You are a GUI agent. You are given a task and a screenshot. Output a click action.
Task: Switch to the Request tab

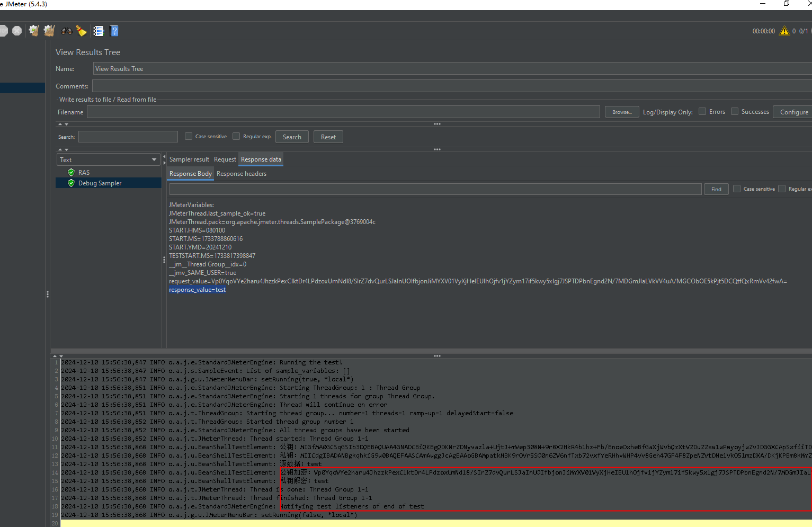coord(225,159)
